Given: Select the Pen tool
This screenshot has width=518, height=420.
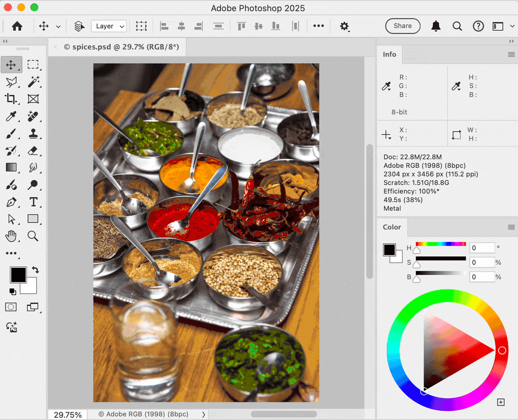Looking at the screenshot, I should pyautogui.click(x=11, y=202).
